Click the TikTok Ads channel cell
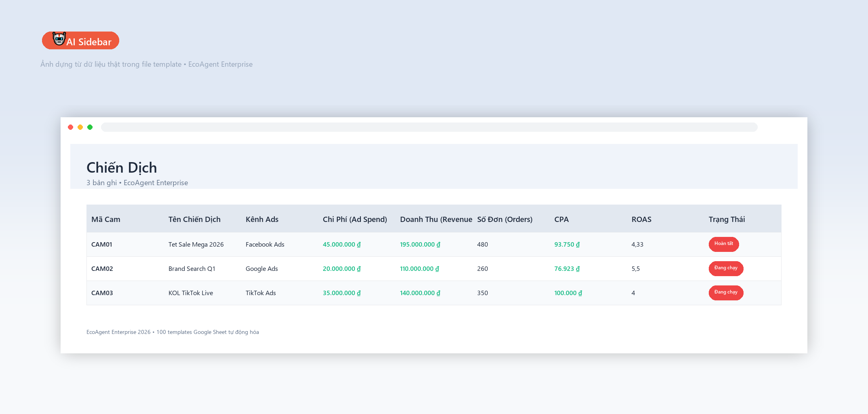The image size is (868, 414). click(x=261, y=293)
